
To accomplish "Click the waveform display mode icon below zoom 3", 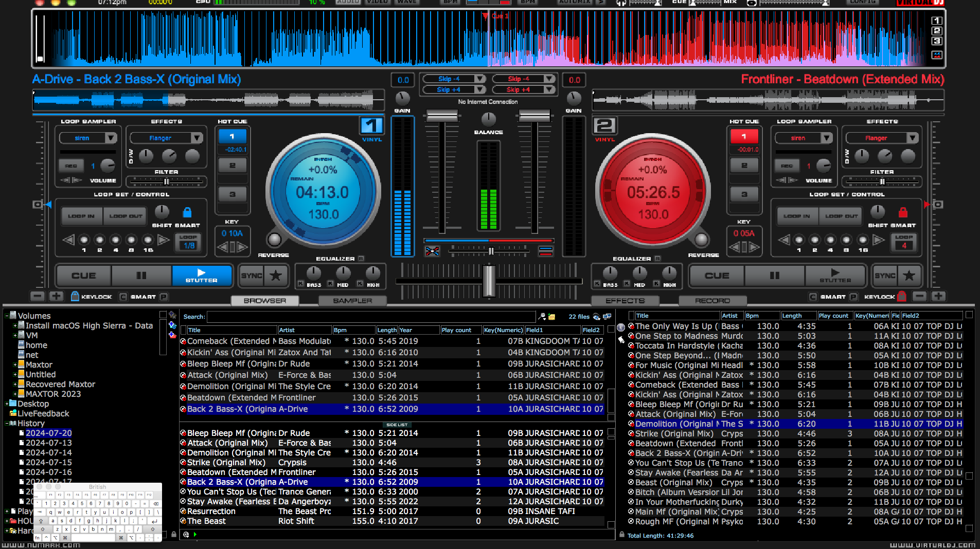I will click(x=937, y=54).
